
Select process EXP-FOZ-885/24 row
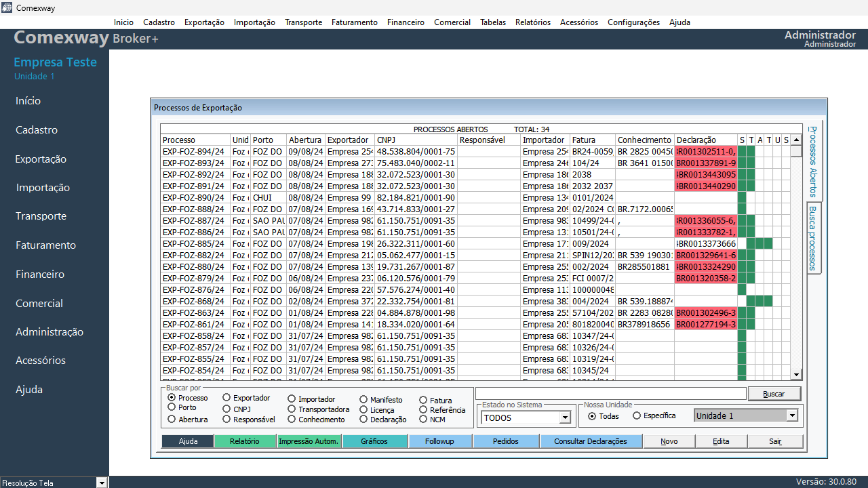click(x=475, y=244)
